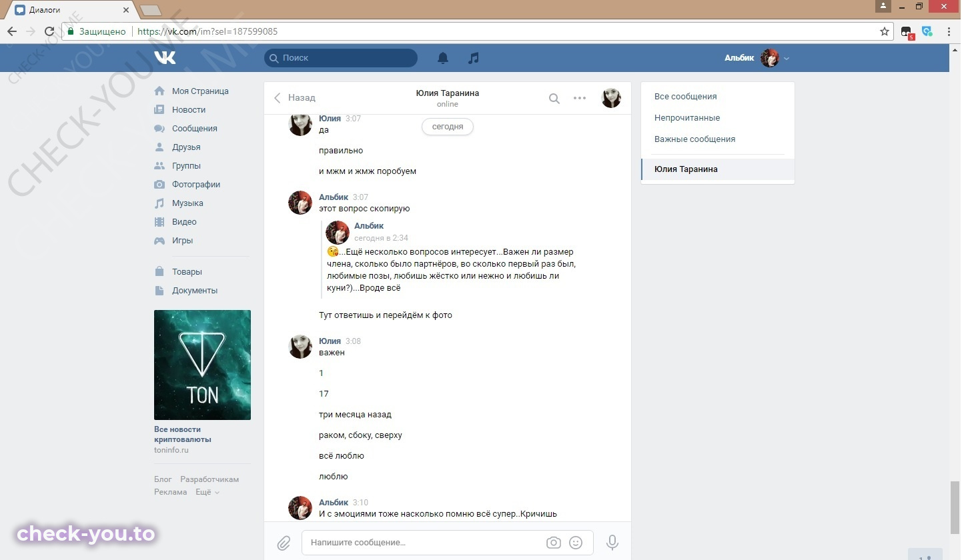
Task: Open the quoted message author Альбик link
Action: (369, 226)
